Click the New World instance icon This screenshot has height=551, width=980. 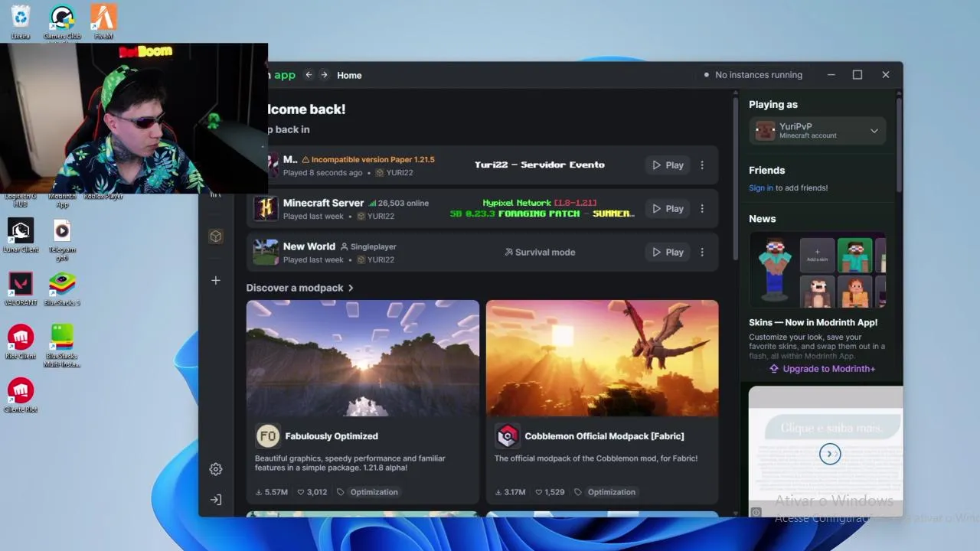(266, 252)
